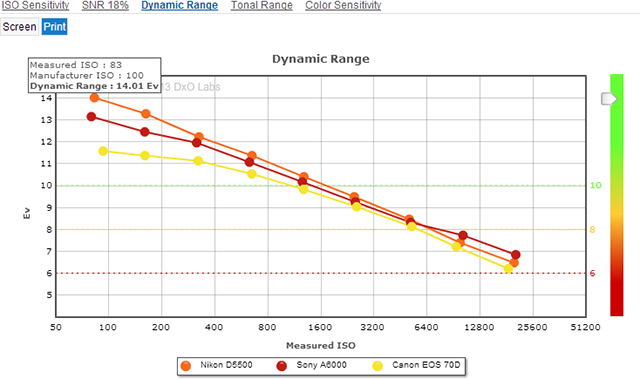Screen dimensions: 640x379
Task: Select the Nikon D5500 point at 14 Ev
Action: tap(94, 98)
